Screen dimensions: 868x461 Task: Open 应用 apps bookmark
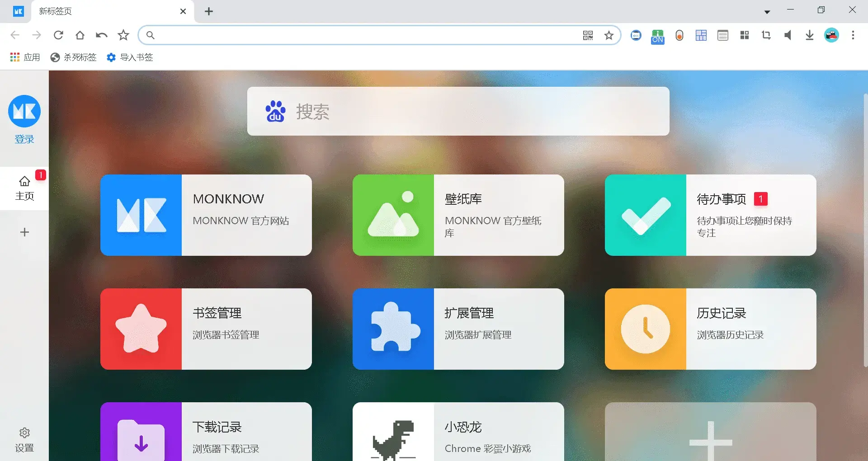(x=25, y=57)
